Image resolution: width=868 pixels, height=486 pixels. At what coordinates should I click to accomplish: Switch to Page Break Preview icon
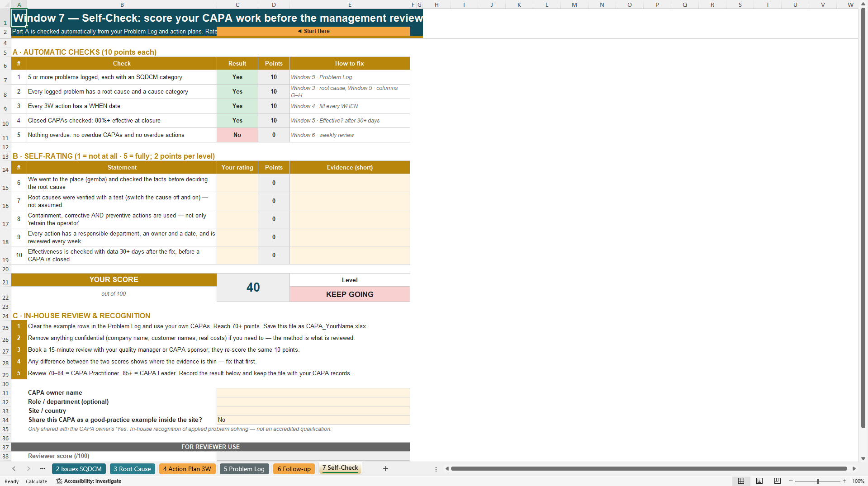pos(778,481)
